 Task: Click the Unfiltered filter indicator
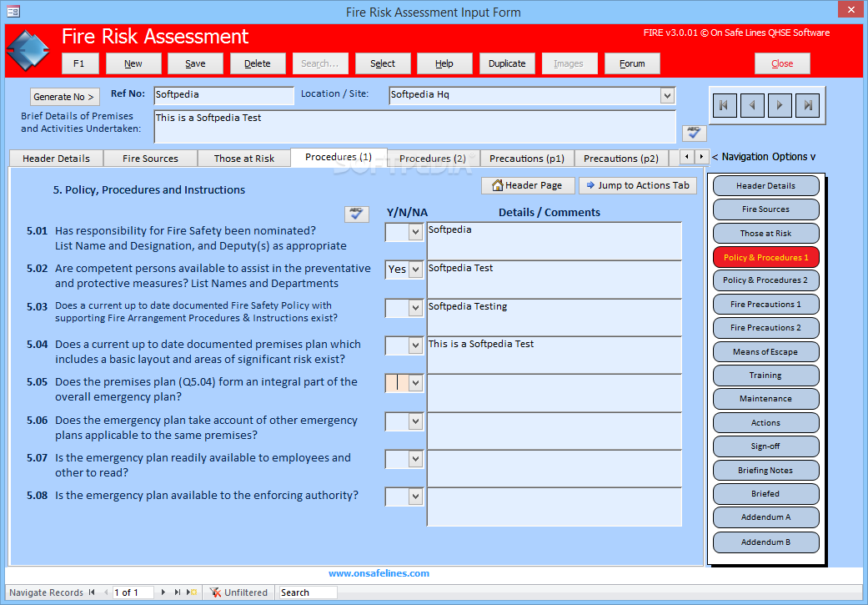coord(238,592)
